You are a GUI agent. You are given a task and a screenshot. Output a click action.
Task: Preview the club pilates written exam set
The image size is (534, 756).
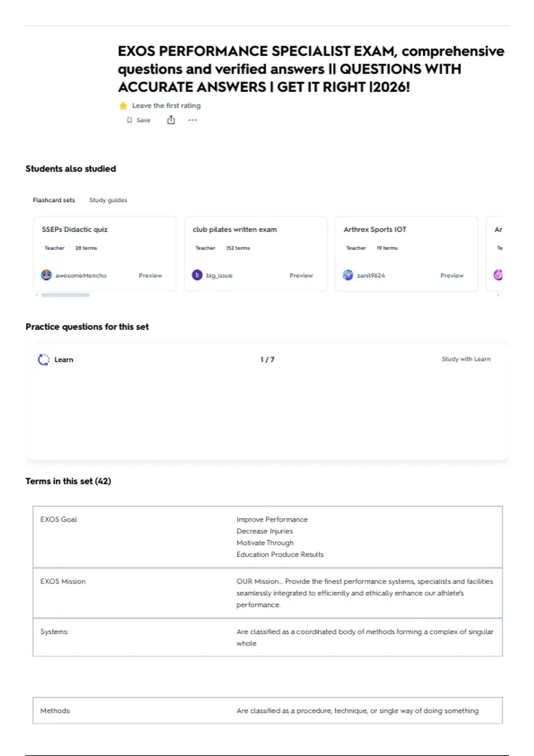click(x=301, y=276)
